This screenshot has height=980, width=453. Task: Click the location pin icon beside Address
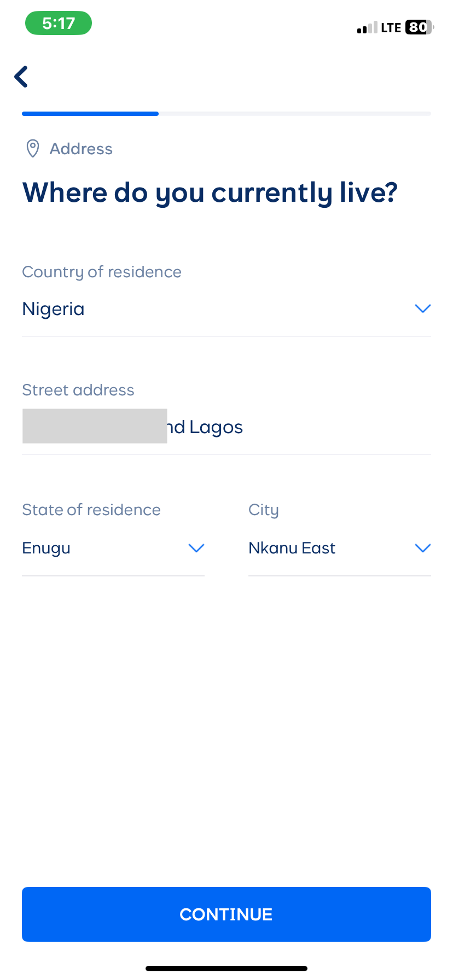33,148
